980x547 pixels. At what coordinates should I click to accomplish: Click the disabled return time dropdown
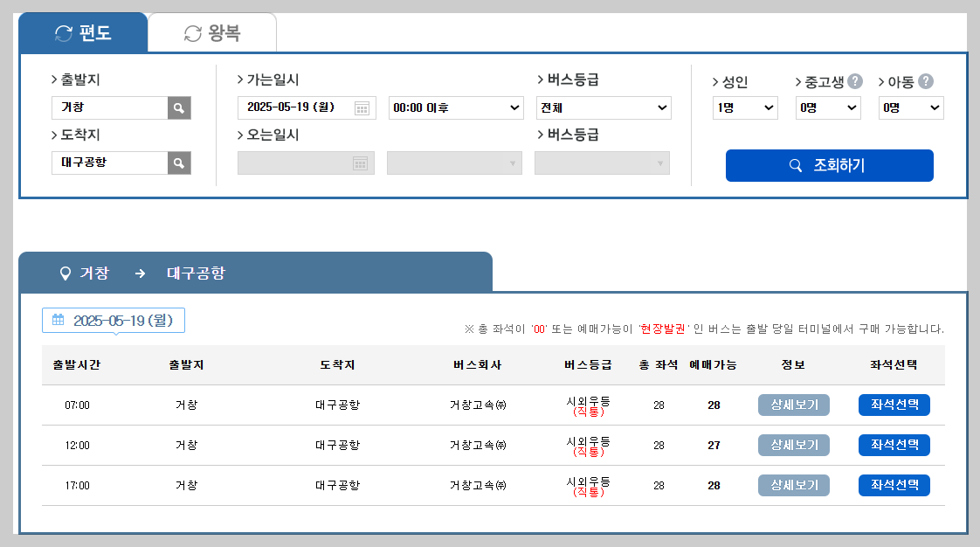click(x=454, y=163)
